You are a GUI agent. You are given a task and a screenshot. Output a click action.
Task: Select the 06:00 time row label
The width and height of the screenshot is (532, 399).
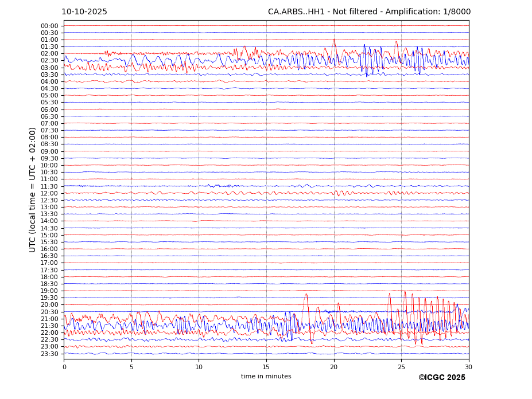[x=49, y=109]
